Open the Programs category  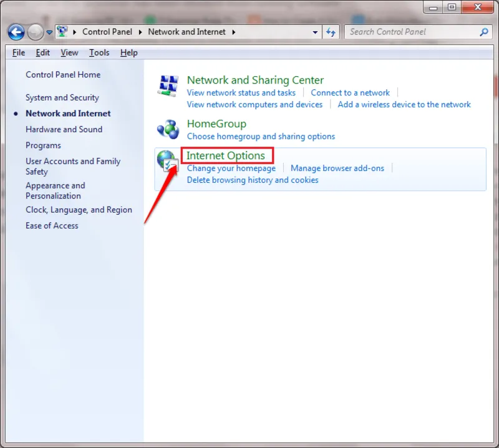tap(43, 145)
